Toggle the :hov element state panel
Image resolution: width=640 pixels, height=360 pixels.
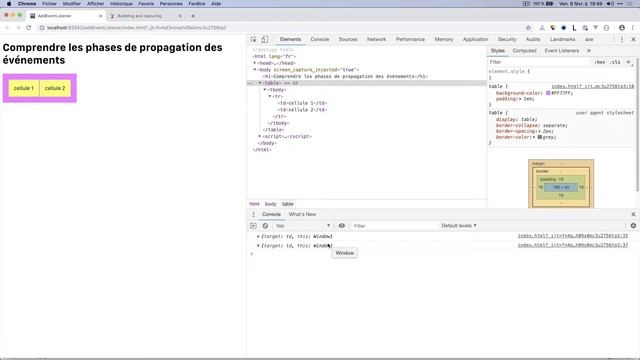pos(600,62)
